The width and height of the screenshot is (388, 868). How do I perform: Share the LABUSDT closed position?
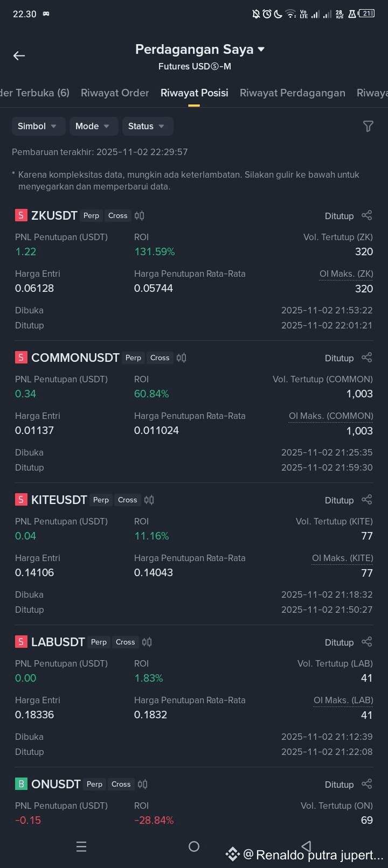[x=367, y=642]
